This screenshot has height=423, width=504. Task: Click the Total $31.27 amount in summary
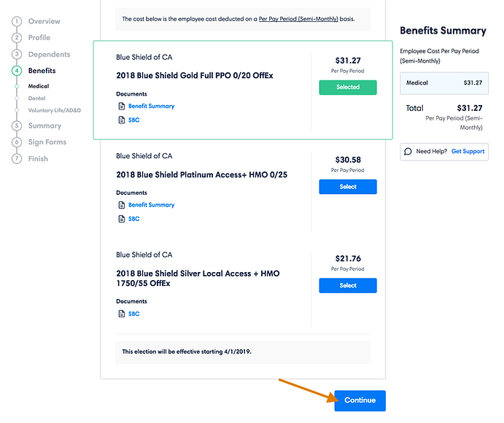point(470,108)
